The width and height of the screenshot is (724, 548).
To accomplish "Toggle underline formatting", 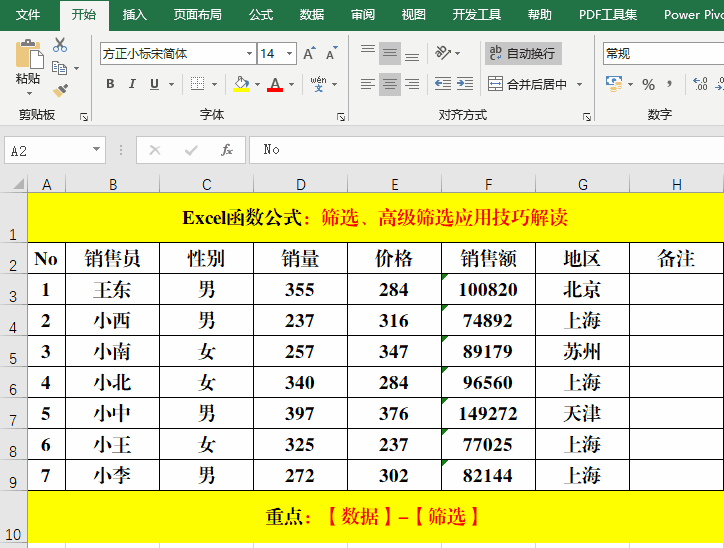I will 154,84.
